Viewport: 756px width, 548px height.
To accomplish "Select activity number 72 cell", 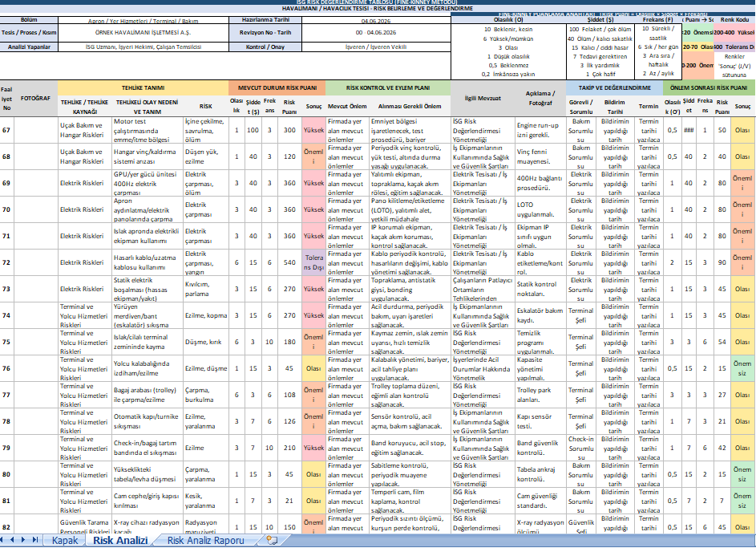I will point(6,262).
